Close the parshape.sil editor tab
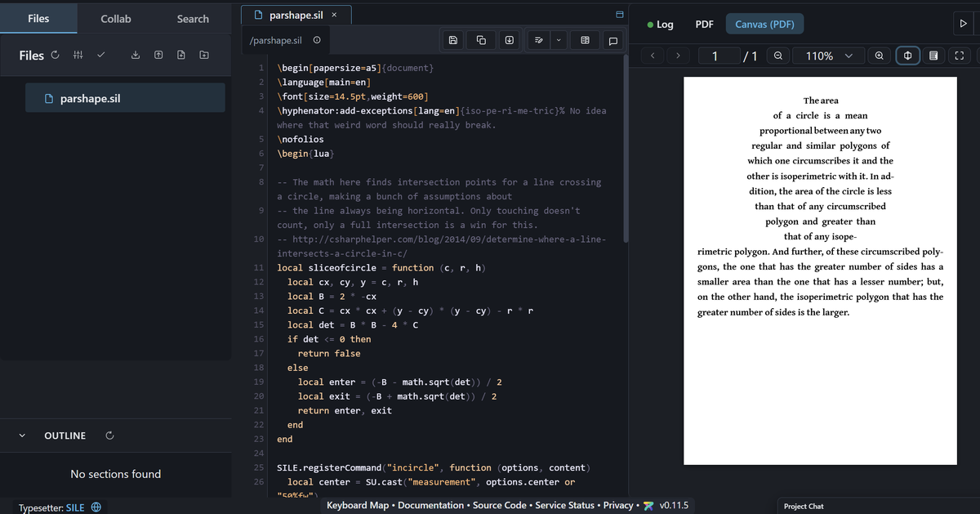Image resolution: width=980 pixels, height=514 pixels. click(x=334, y=15)
